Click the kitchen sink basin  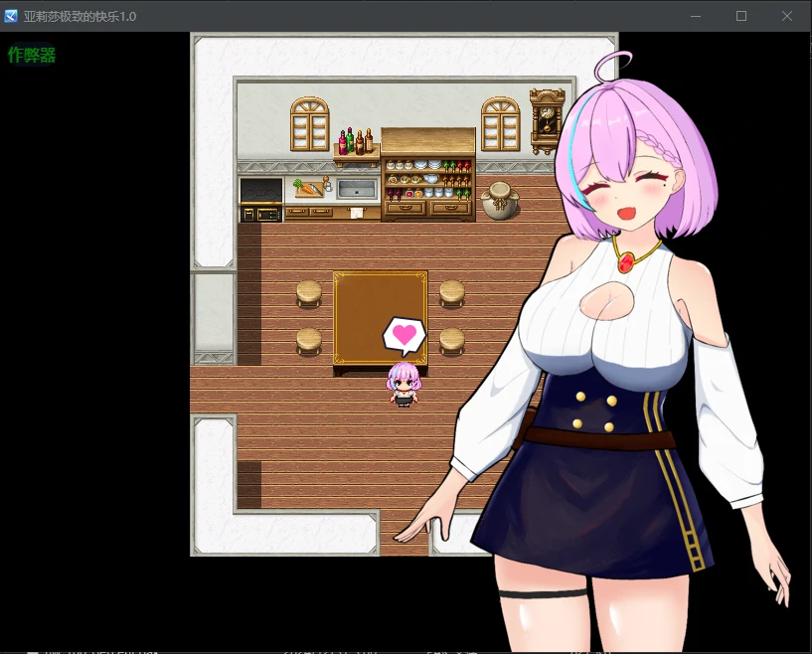click(x=357, y=188)
